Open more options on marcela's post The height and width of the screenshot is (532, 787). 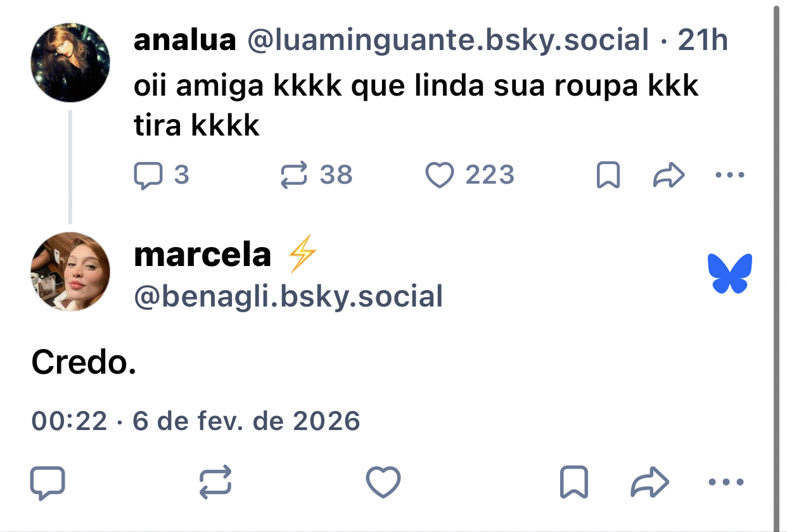(x=726, y=483)
